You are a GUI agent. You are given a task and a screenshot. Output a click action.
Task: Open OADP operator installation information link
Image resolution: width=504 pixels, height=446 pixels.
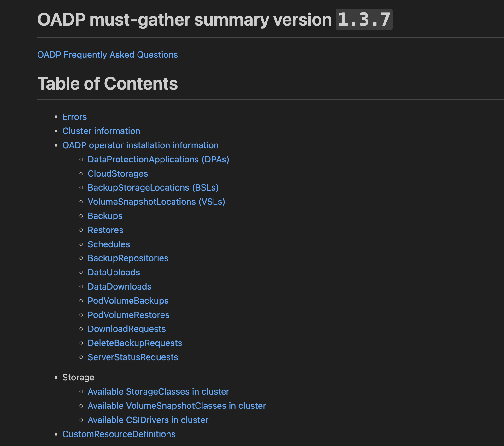coord(140,145)
